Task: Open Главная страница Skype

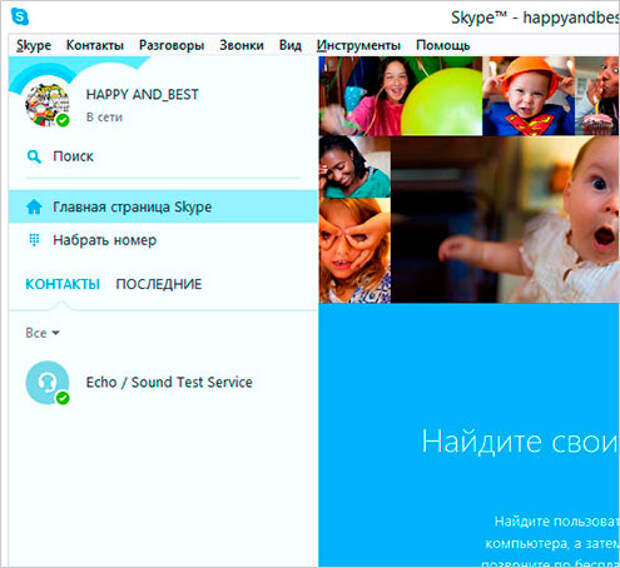Action: point(163,206)
